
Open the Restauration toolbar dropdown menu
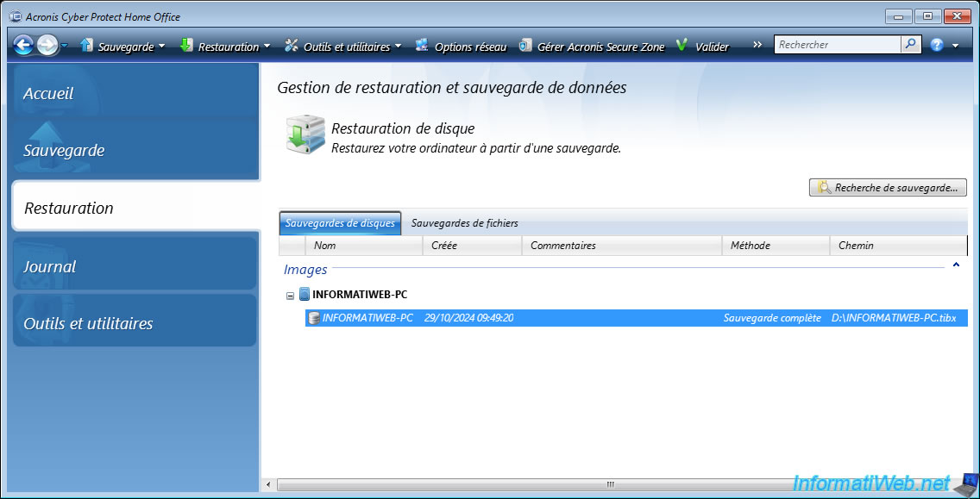(225, 47)
